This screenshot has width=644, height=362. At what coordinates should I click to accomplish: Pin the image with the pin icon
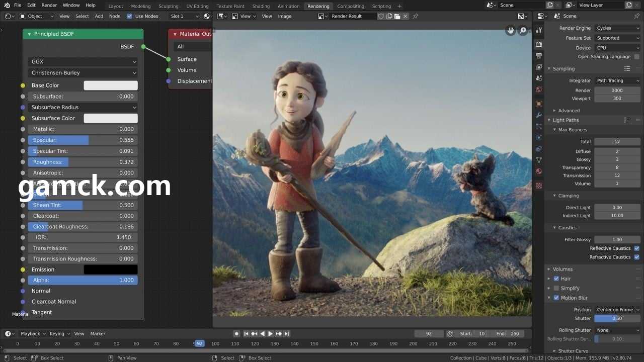click(x=415, y=16)
